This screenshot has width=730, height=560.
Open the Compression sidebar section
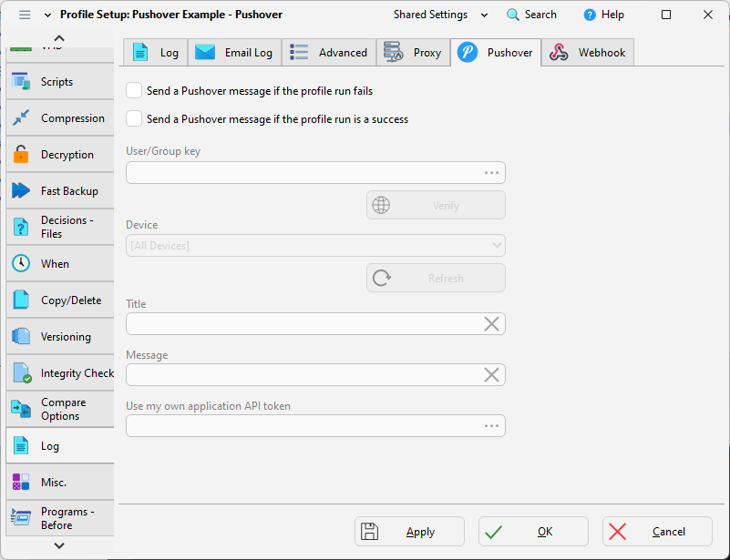tap(60, 118)
